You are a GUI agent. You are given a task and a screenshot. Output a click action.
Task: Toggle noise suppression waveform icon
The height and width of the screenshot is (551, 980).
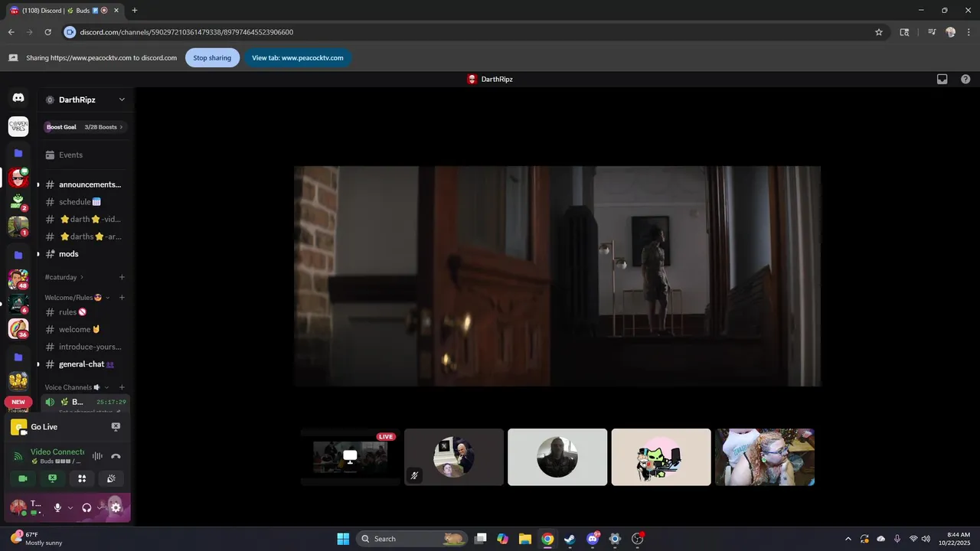(x=97, y=456)
